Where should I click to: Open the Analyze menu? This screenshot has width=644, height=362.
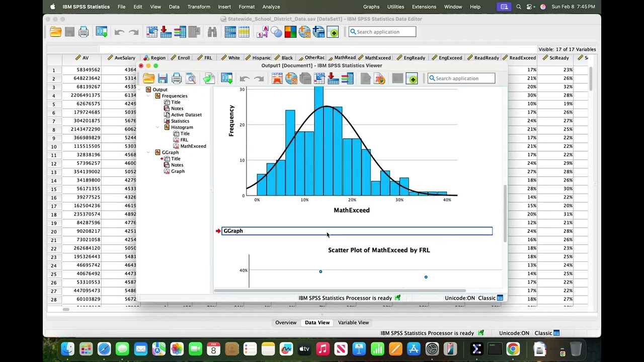pyautogui.click(x=271, y=7)
